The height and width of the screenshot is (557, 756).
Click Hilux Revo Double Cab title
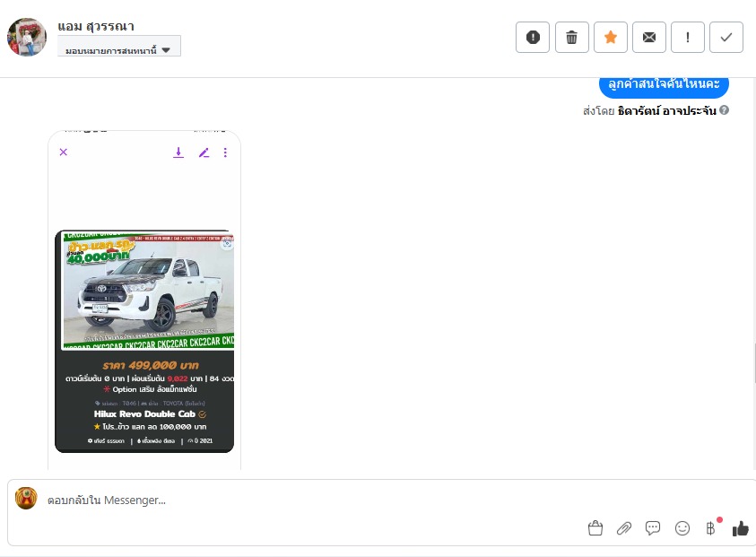point(144,413)
